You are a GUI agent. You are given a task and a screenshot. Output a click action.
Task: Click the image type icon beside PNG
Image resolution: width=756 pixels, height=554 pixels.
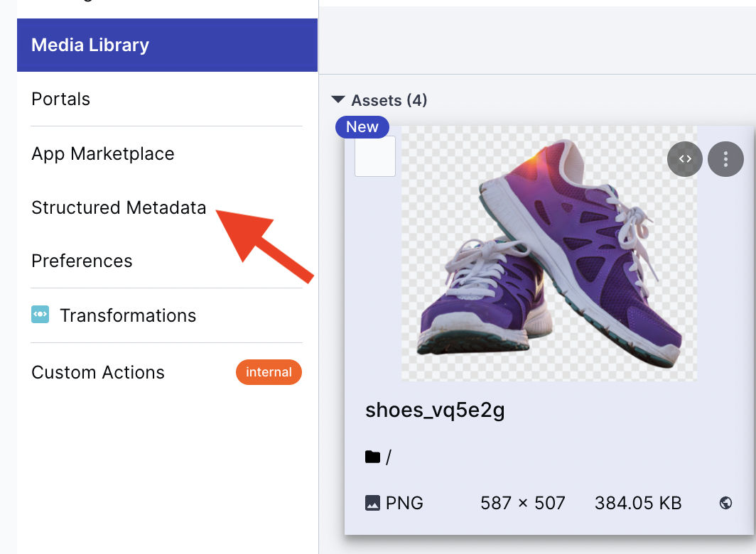coord(372,504)
